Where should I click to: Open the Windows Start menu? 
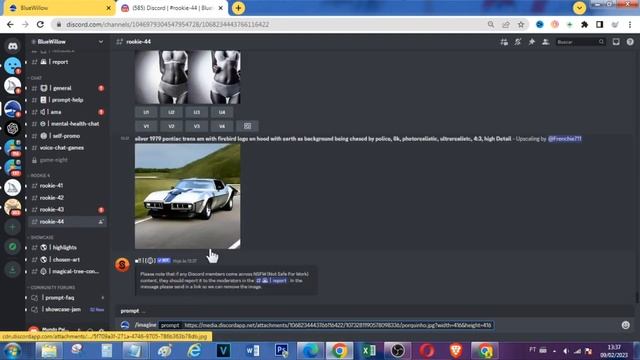click(12, 351)
